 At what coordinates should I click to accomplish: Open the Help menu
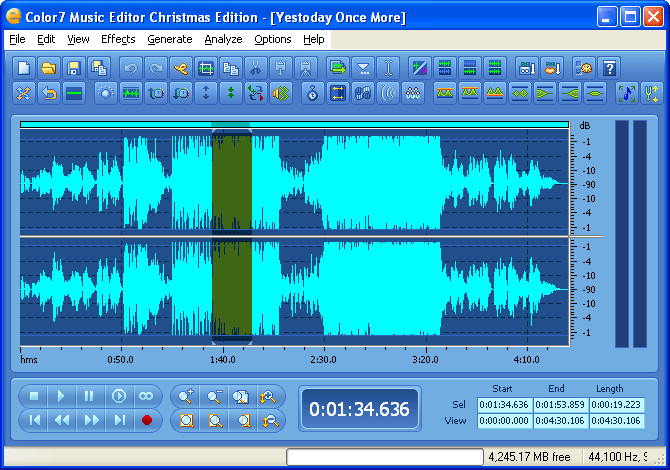[314, 39]
